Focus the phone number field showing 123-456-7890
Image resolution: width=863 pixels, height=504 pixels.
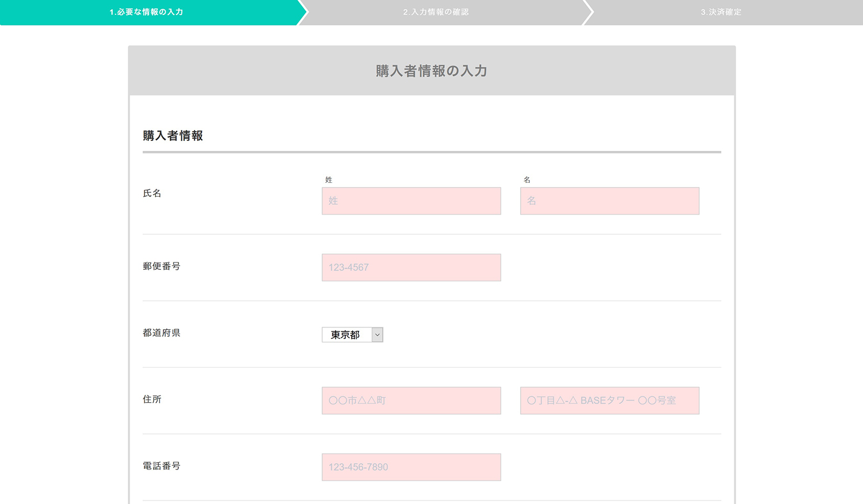click(x=411, y=467)
